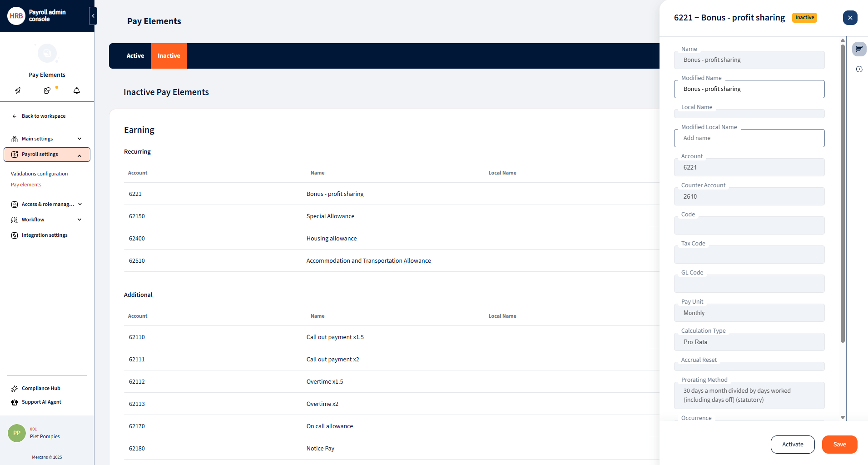This screenshot has height=465, width=868.
Task: Close the Bonus - profit sharing panel
Action: coord(850,18)
